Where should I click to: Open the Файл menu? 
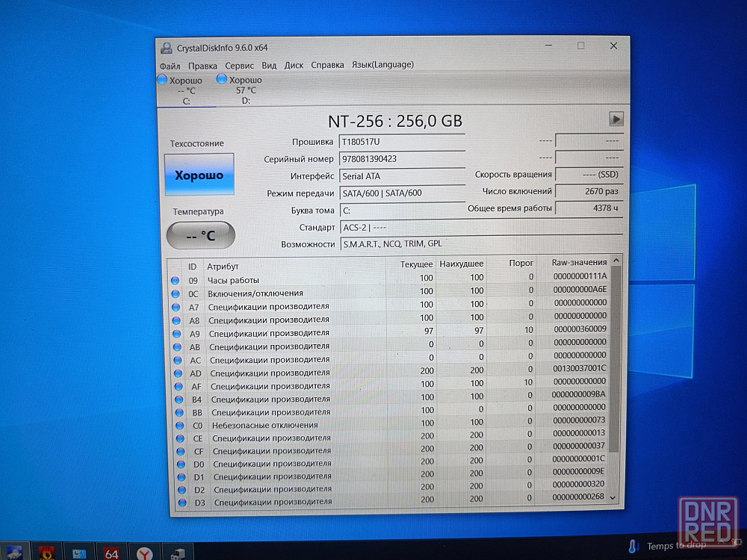pos(170,66)
